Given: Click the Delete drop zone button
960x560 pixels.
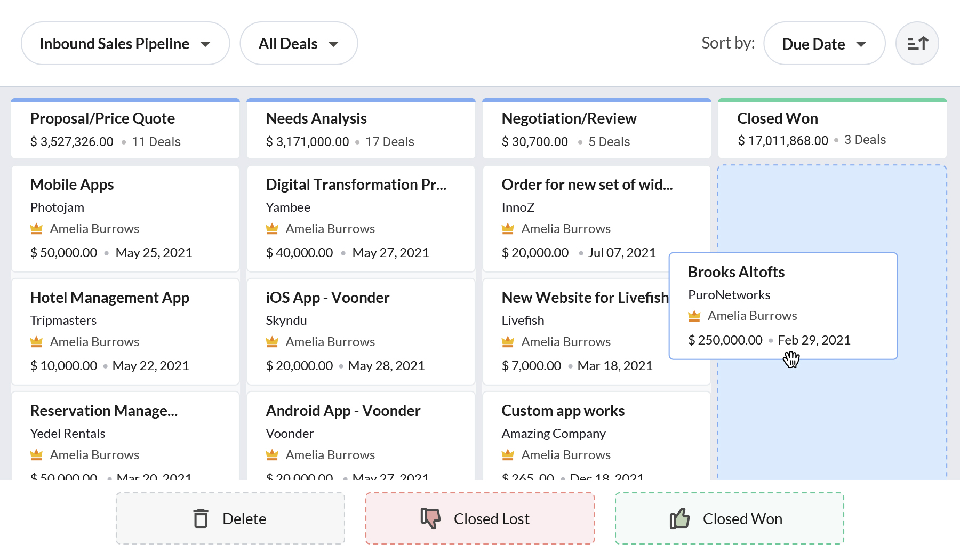Looking at the screenshot, I should (x=230, y=518).
